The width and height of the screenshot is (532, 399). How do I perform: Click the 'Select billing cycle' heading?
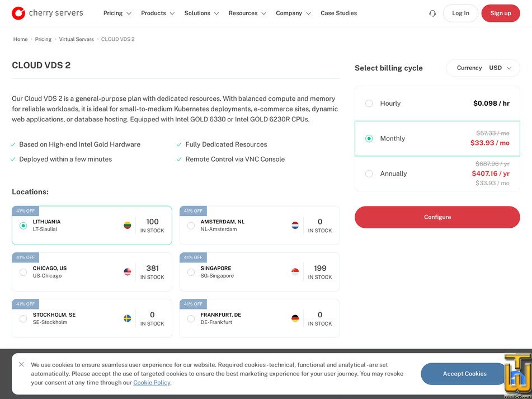pyautogui.click(x=389, y=68)
